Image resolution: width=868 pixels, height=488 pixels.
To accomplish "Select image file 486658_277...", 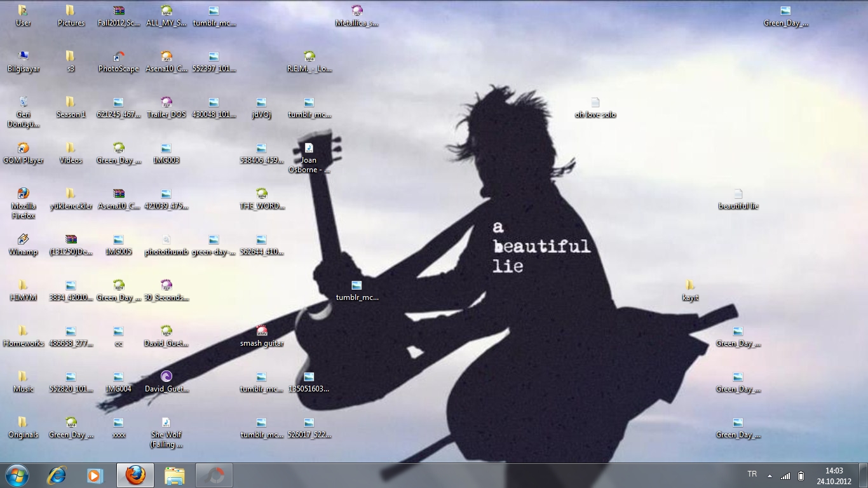I will [x=71, y=336].
